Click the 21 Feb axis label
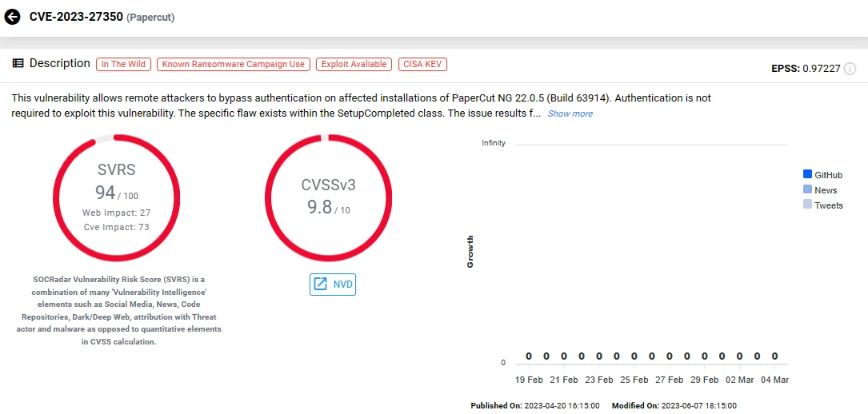 pos(563,380)
